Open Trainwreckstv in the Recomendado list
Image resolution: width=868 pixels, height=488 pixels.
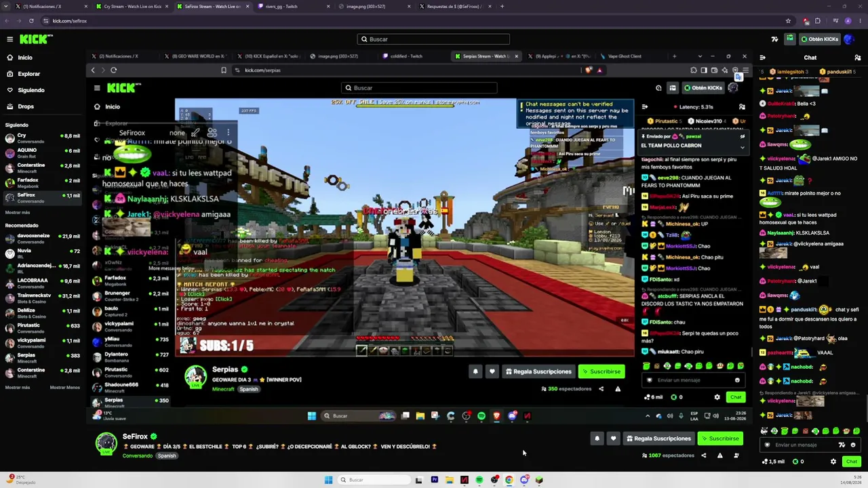click(x=43, y=298)
